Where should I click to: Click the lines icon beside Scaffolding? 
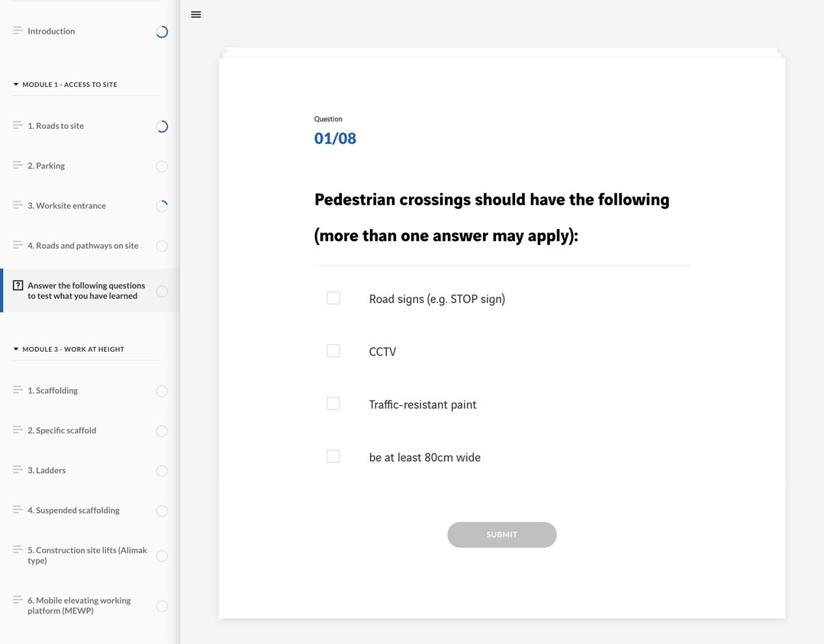click(18, 390)
